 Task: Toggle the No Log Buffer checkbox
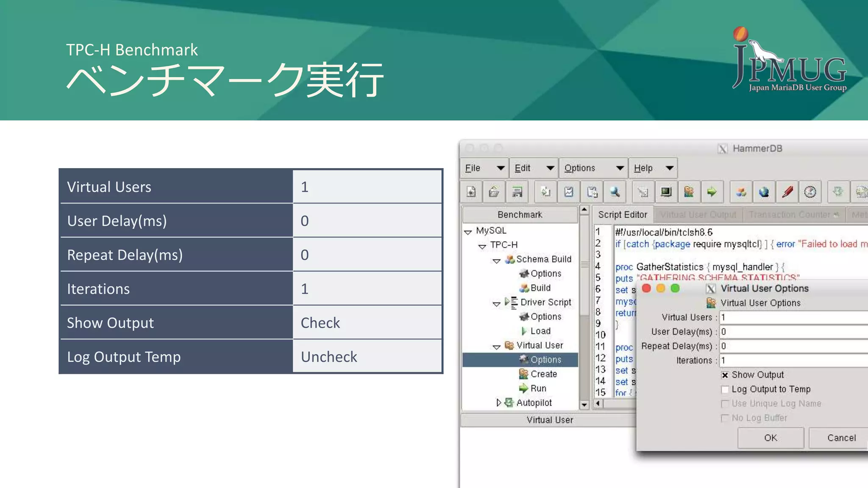(x=725, y=419)
